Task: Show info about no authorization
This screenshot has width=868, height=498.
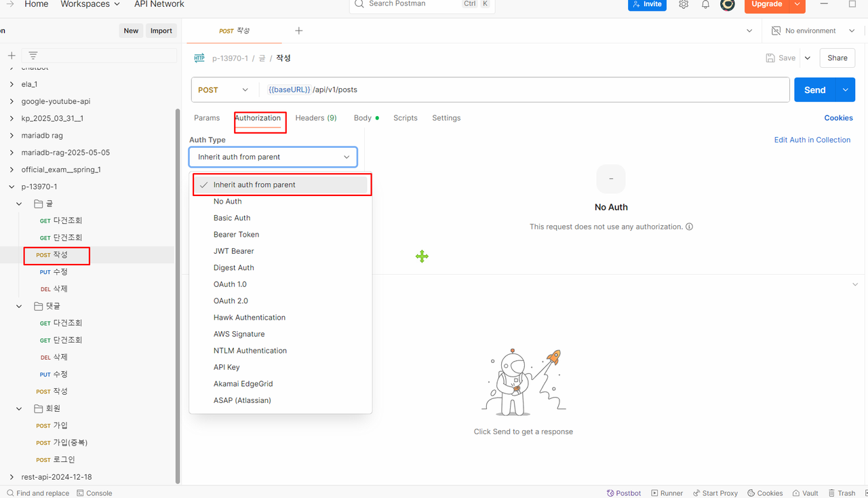Action: click(x=690, y=227)
